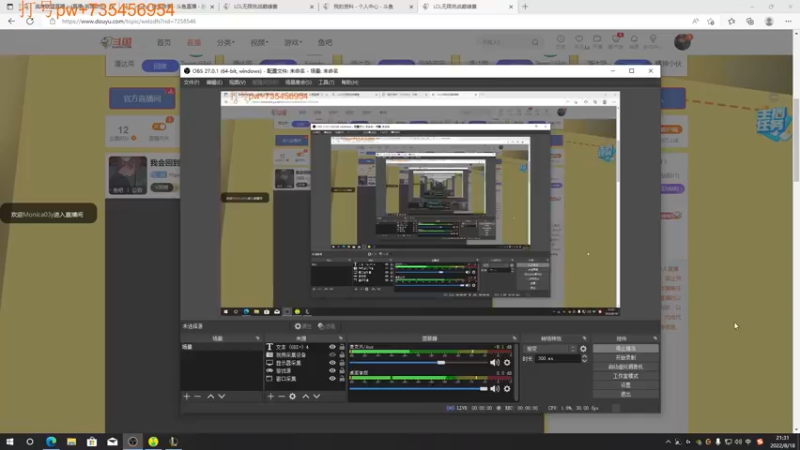The image size is (800, 450).
Task: Adjust the 麦克风/Aux volume slider
Action: [x=418, y=363]
